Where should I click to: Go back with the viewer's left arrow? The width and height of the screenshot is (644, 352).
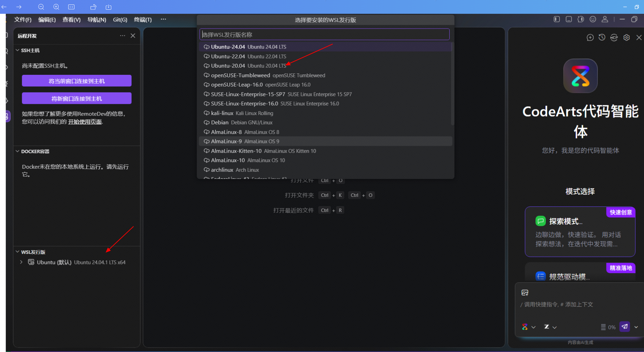[4, 7]
